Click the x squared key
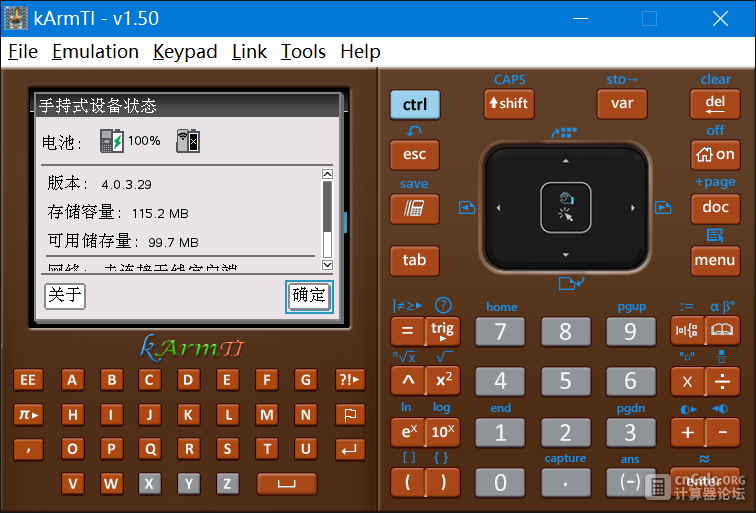The height and width of the screenshot is (513, 756). [443, 380]
